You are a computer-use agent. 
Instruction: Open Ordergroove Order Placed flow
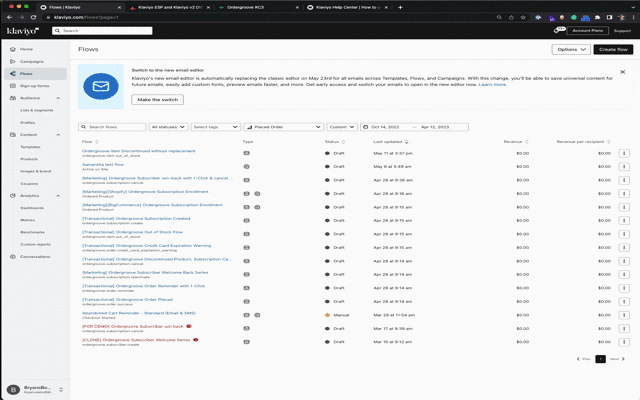[x=127, y=299]
